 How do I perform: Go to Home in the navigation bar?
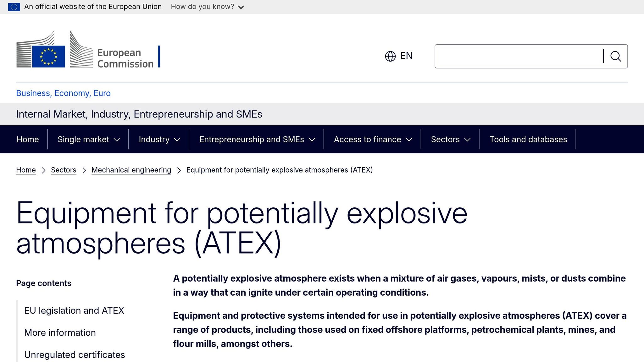point(28,139)
